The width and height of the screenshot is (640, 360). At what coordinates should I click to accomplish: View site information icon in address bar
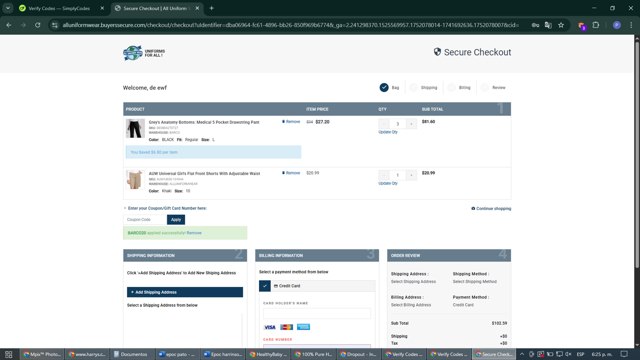54,25
